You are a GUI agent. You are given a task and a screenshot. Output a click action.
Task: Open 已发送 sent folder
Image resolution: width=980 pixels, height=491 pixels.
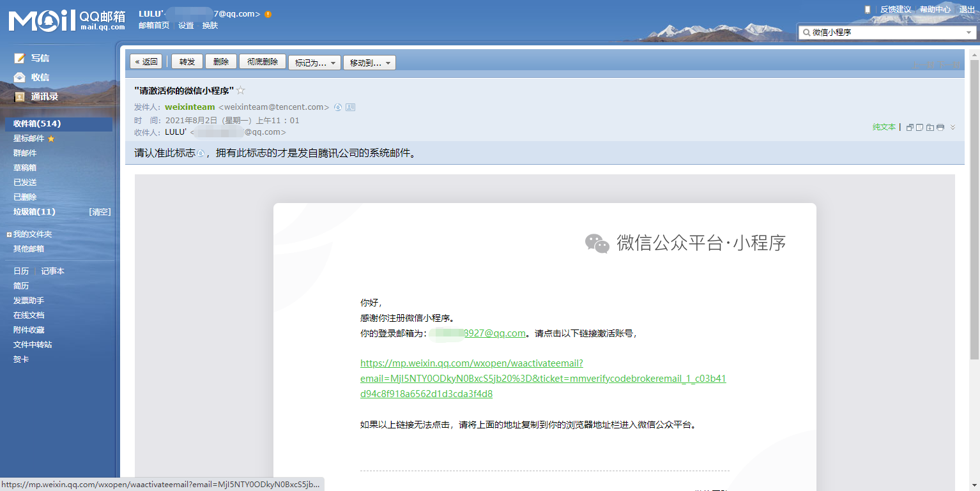click(x=25, y=183)
